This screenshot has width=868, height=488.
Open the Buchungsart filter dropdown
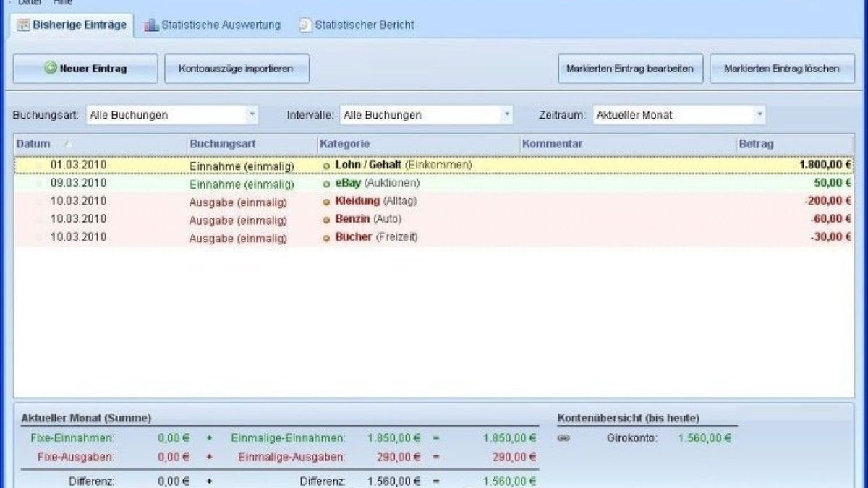click(x=252, y=115)
